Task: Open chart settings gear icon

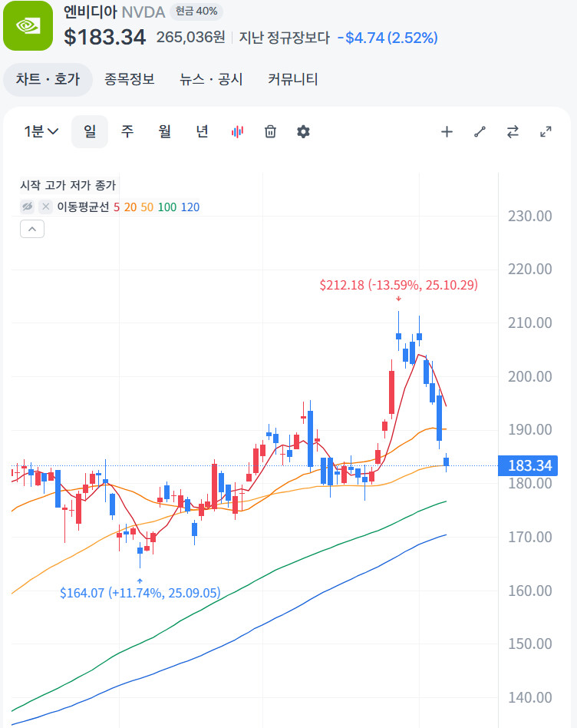Action: pos(303,132)
